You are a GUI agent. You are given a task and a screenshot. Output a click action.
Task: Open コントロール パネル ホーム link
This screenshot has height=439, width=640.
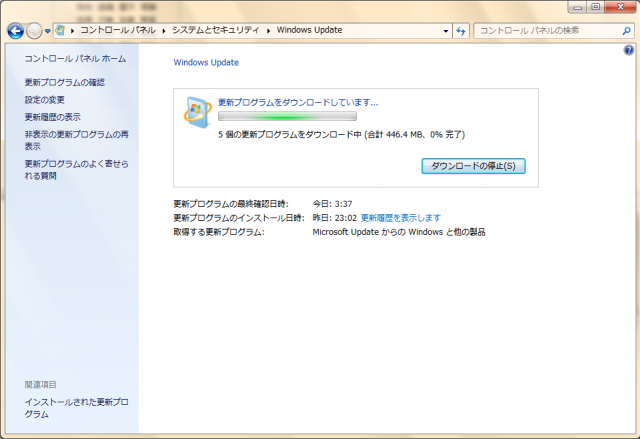point(76,59)
